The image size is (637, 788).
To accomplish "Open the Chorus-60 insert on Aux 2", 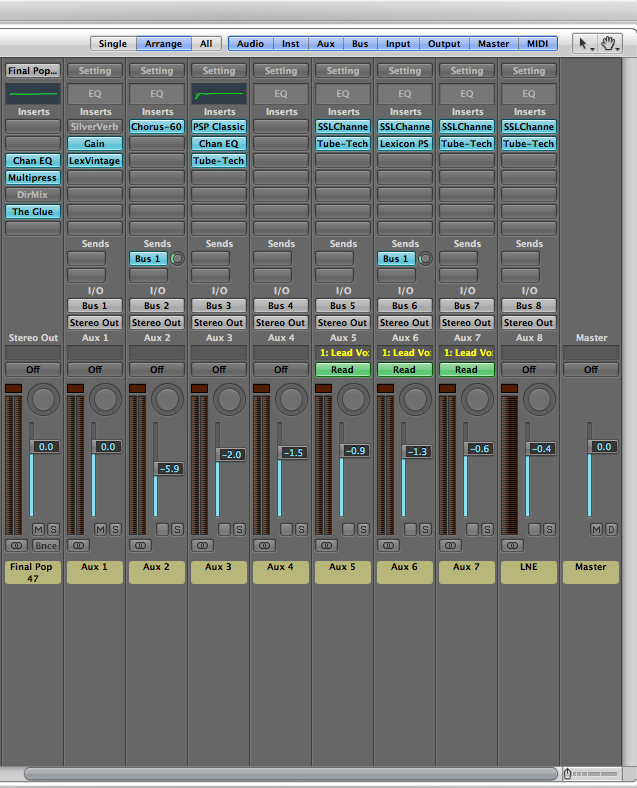I will tap(157, 127).
